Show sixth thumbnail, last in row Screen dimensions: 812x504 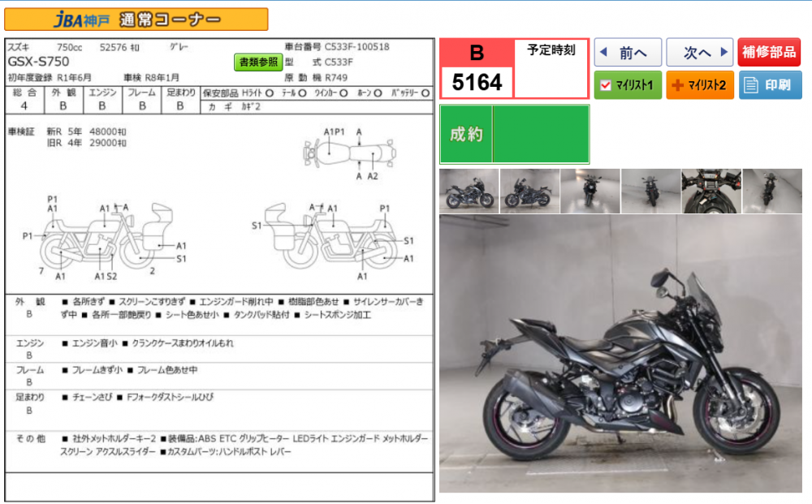coord(771,192)
